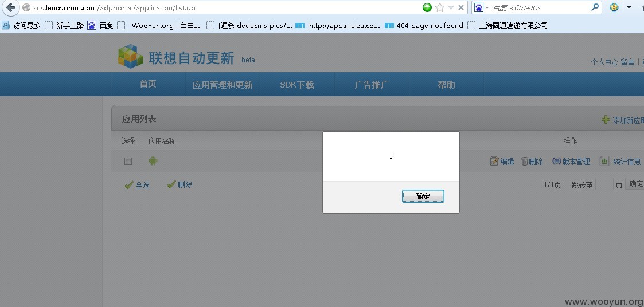Open the 帮助 nav tab

tap(446, 85)
